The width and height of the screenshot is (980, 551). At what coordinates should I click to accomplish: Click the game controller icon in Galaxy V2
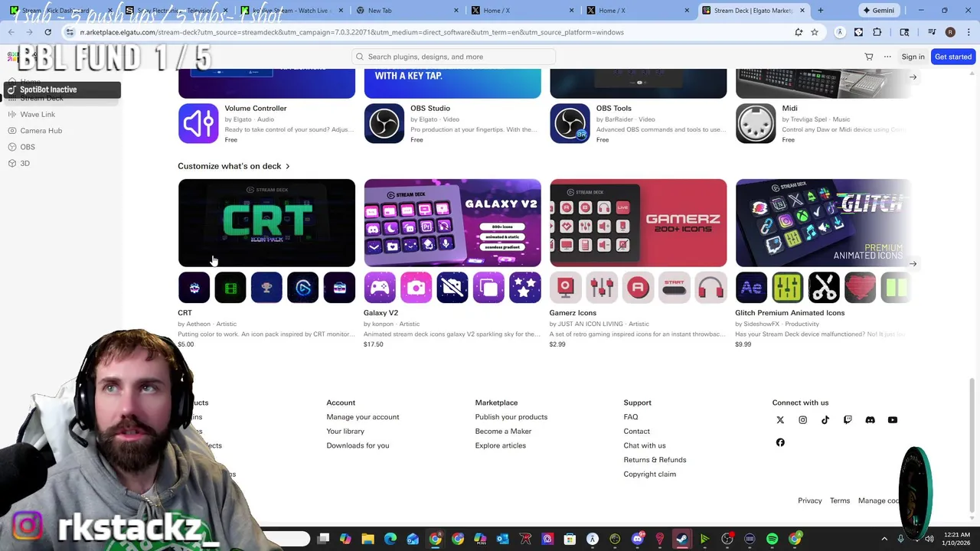pyautogui.click(x=380, y=288)
